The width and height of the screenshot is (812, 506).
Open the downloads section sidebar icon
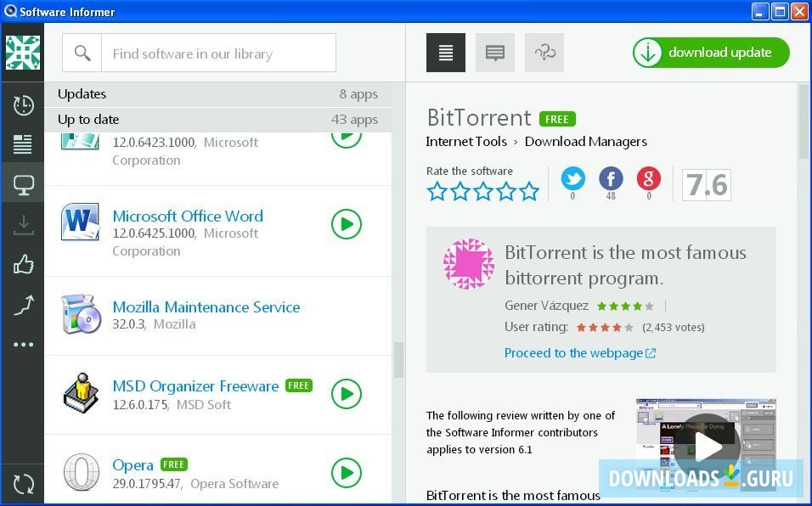click(23, 224)
